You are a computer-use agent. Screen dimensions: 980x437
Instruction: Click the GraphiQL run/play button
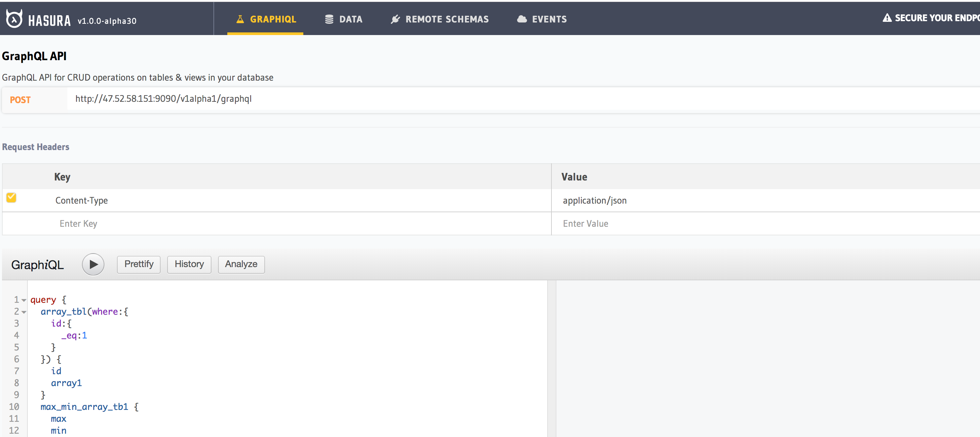[x=94, y=263]
